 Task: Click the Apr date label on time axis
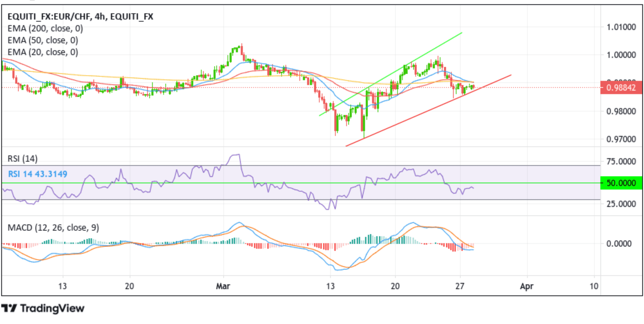527,286
